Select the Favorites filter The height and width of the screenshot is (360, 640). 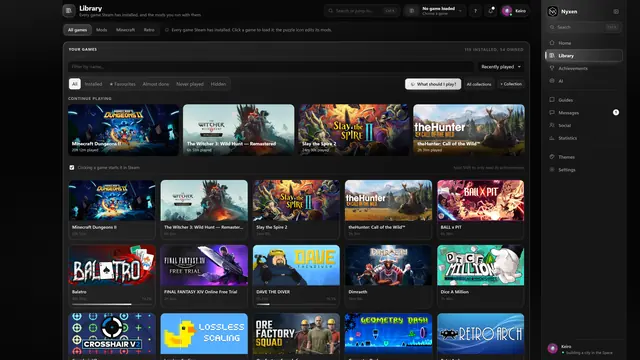pyautogui.click(x=122, y=84)
